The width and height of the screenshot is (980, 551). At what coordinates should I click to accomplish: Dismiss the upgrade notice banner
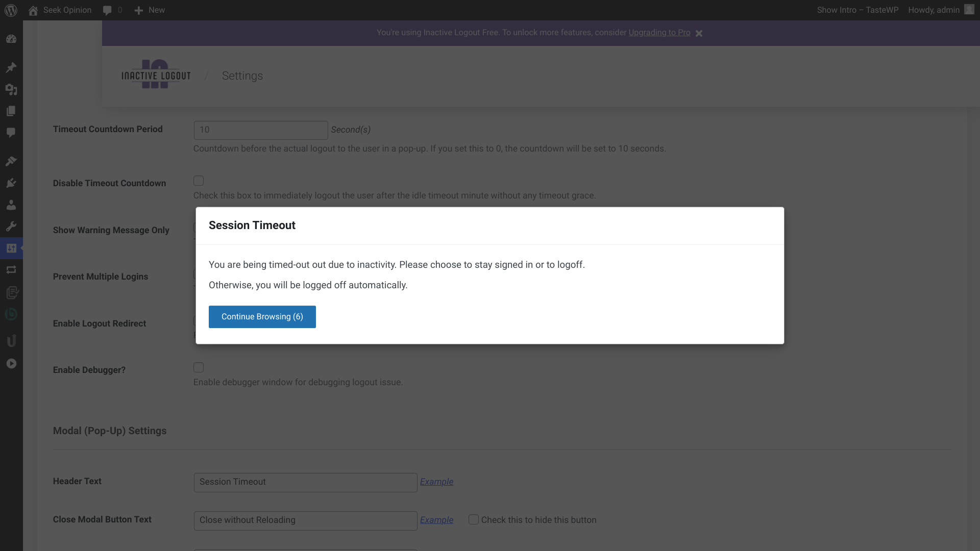(x=699, y=33)
